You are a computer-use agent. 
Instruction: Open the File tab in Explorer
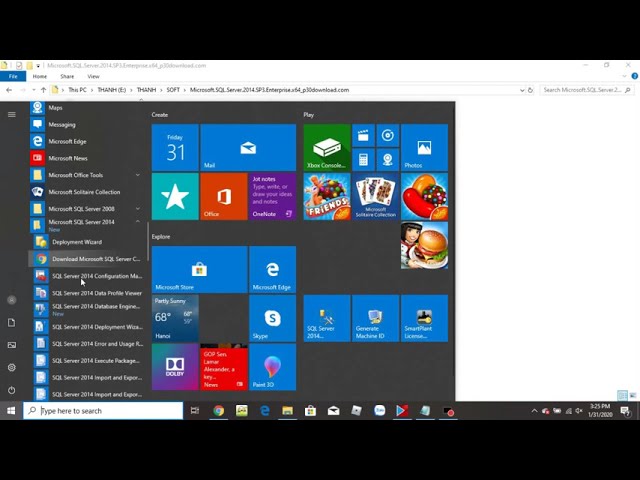coord(13,76)
